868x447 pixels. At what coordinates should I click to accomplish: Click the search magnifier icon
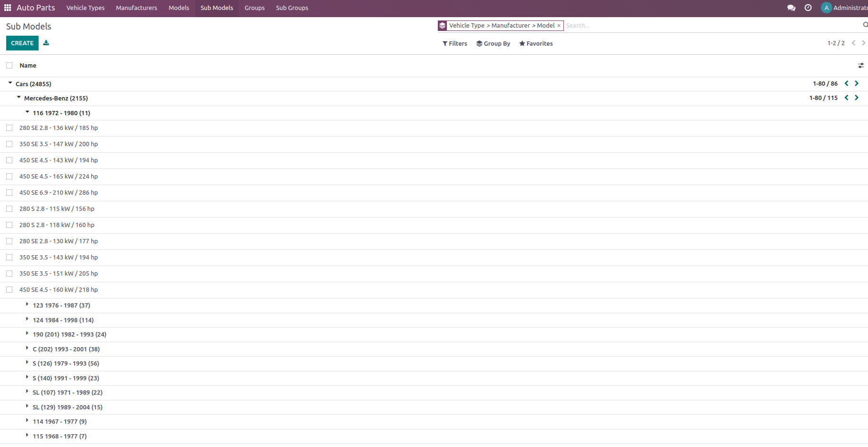(865, 25)
